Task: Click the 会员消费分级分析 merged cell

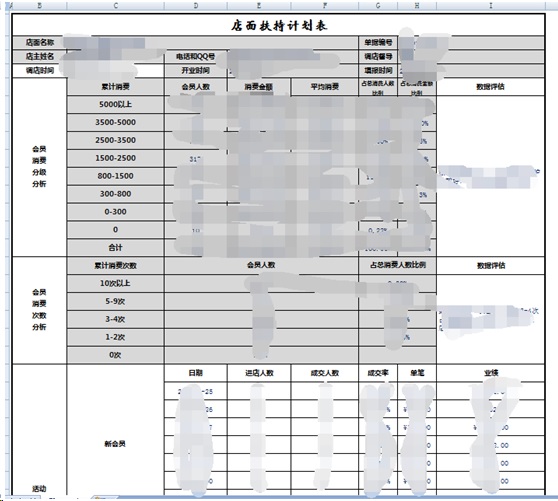Action: click(x=39, y=167)
